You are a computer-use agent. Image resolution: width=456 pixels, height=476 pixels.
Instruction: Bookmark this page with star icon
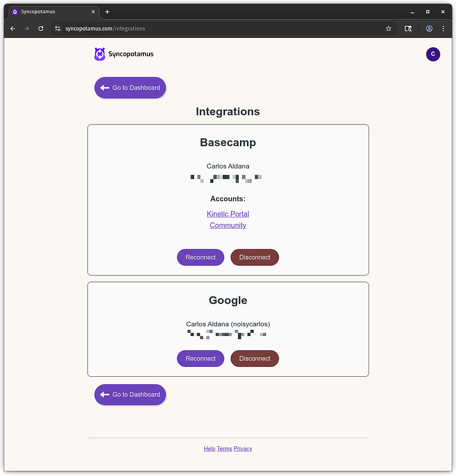tap(388, 29)
